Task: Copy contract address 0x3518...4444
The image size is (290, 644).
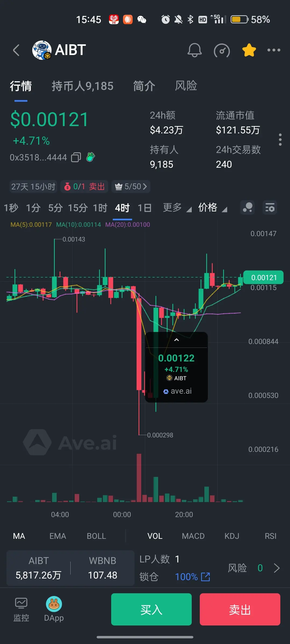Action: [x=76, y=157]
